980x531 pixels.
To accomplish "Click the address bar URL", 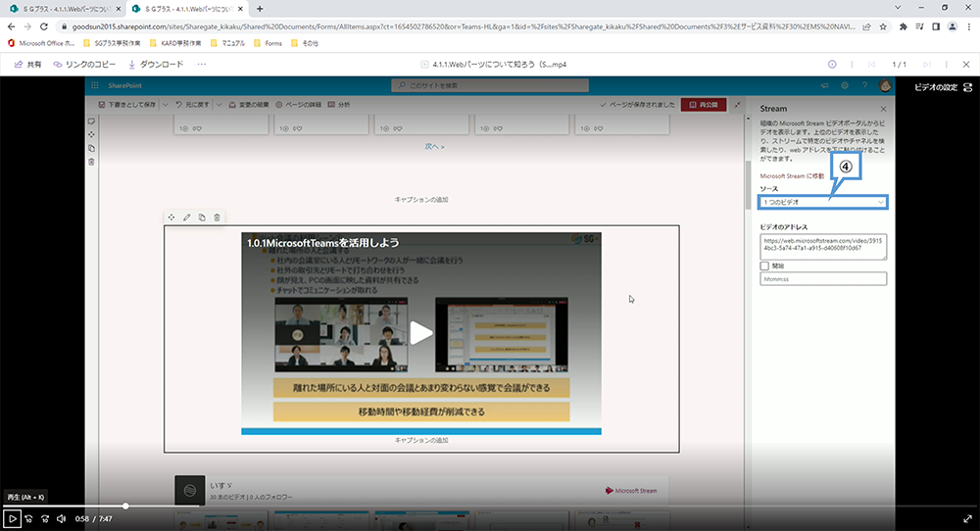I will click(x=463, y=26).
